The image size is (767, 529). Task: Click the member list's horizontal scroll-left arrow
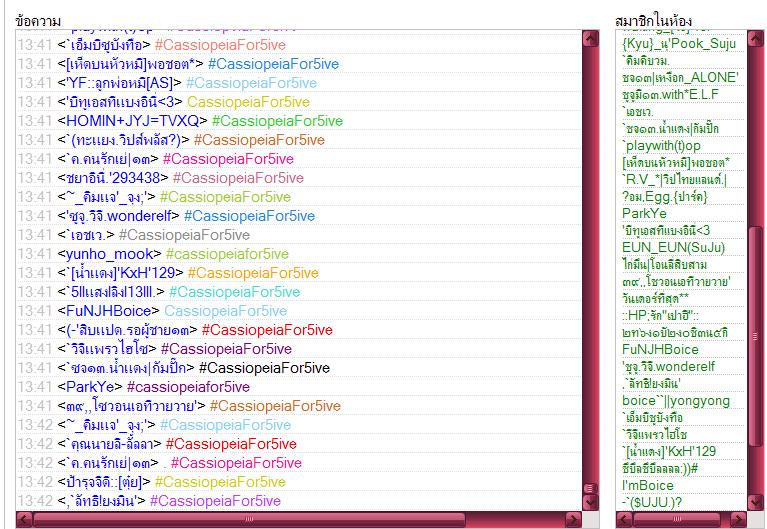(x=624, y=520)
